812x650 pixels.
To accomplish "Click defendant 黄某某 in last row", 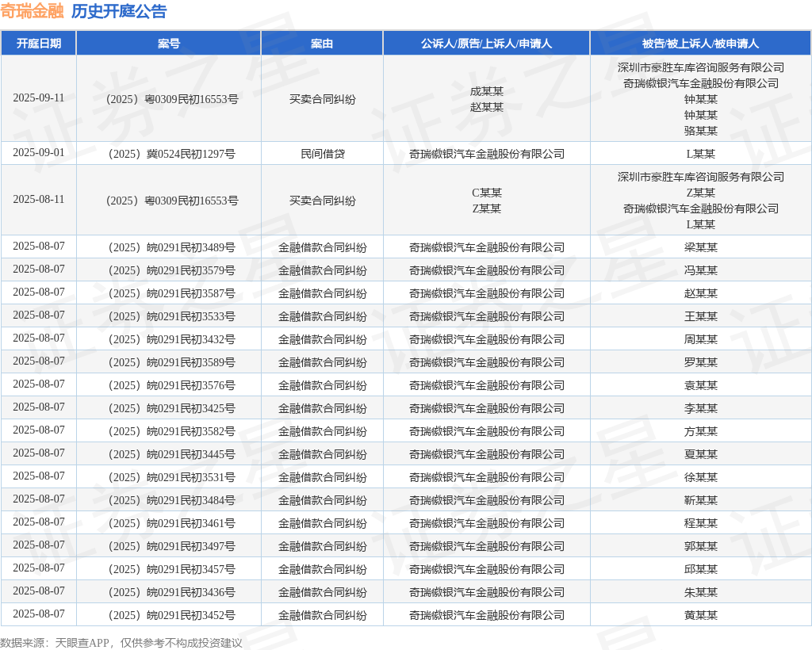I will (700, 615).
